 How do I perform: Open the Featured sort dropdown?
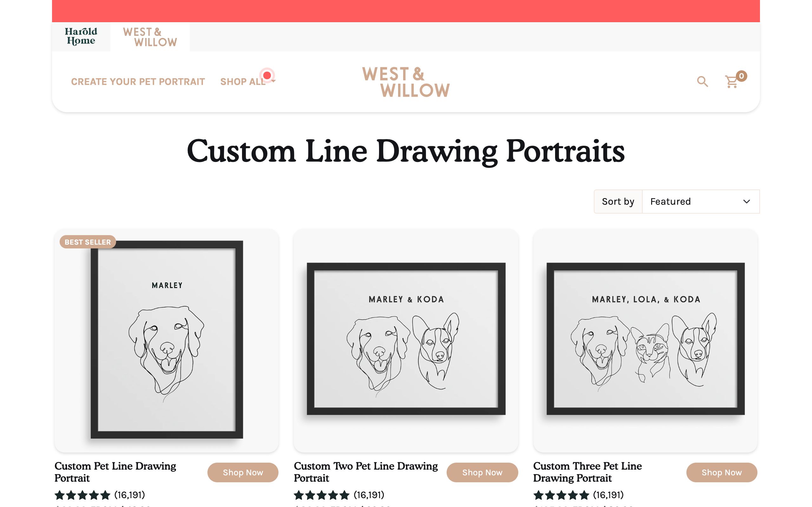[701, 202]
